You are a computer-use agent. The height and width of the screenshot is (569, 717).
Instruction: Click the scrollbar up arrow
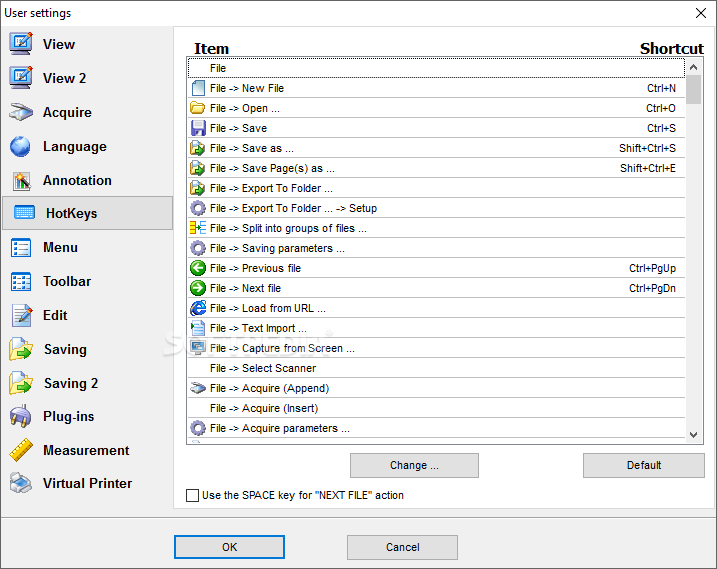point(694,67)
